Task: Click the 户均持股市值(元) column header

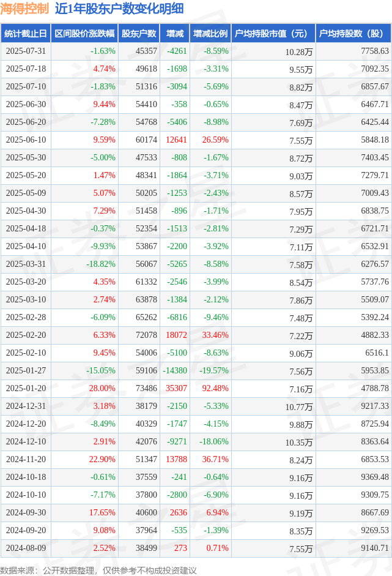Action: (273, 34)
